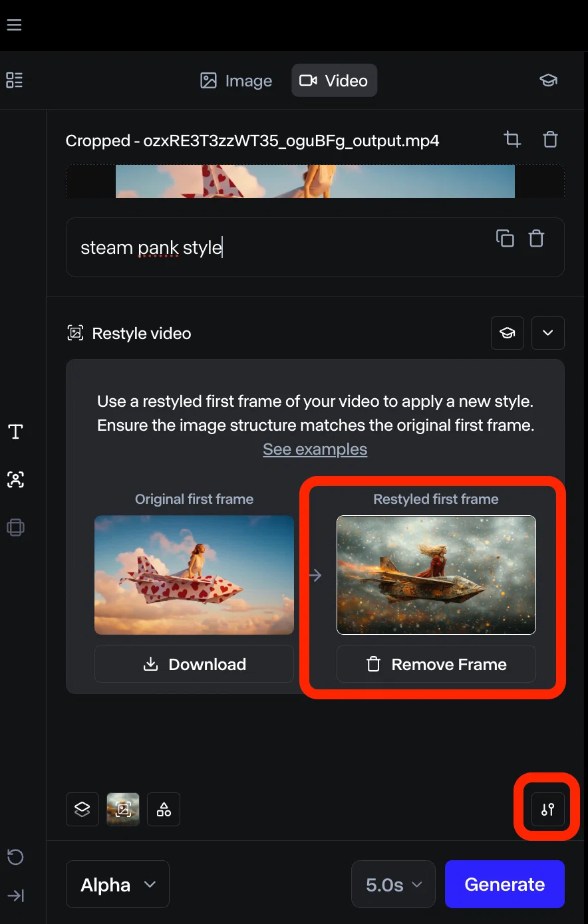The image size is (588, 924).
Task: Click the cropped video file name
Action: tap(253, 141)
